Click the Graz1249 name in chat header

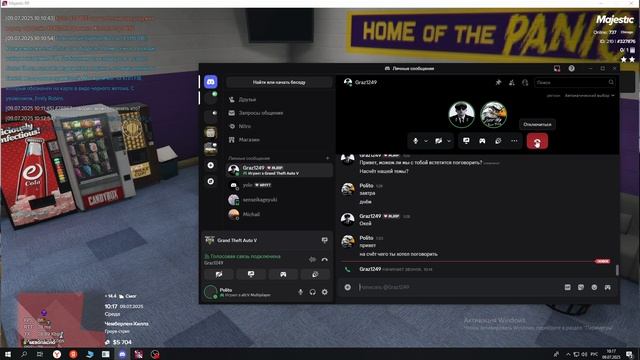[x=366, y=82]
